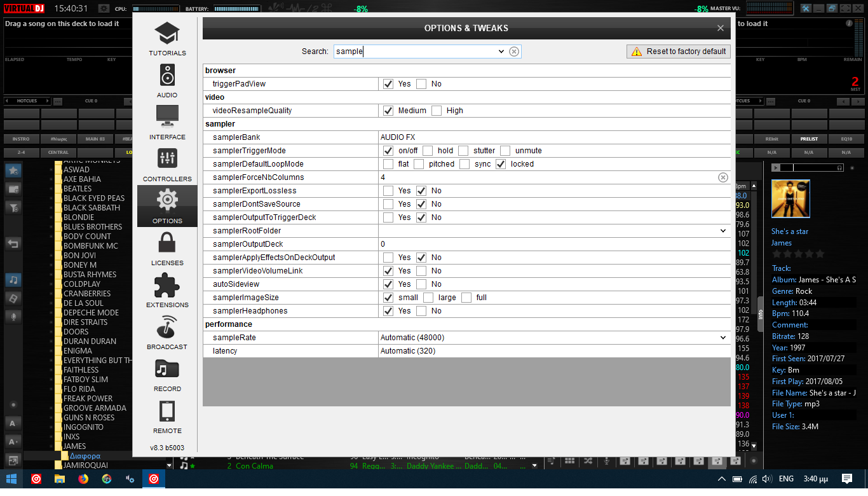
Task: Clear the search field with X icon
Action: tap(514, 52)
